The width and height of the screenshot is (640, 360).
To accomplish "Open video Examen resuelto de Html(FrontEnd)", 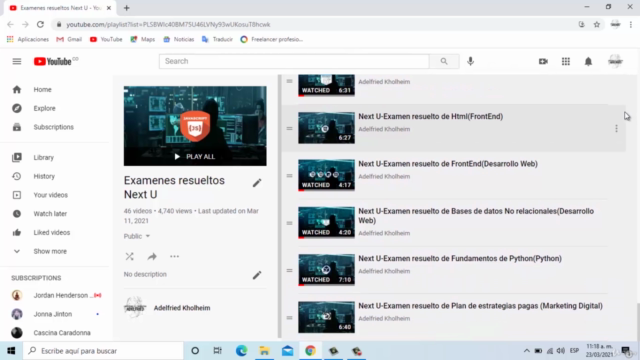I will tap(431, 116).
